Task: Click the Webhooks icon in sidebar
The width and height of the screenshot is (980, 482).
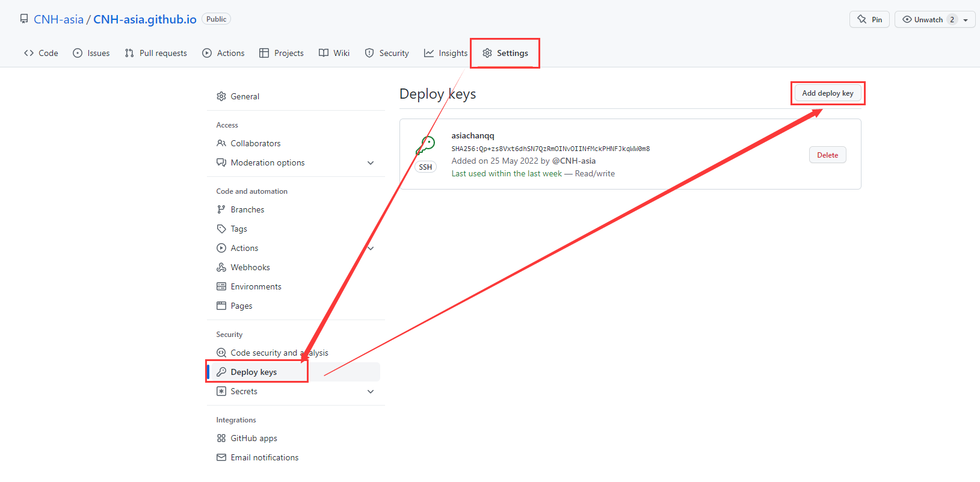Action: click(221, 267)
